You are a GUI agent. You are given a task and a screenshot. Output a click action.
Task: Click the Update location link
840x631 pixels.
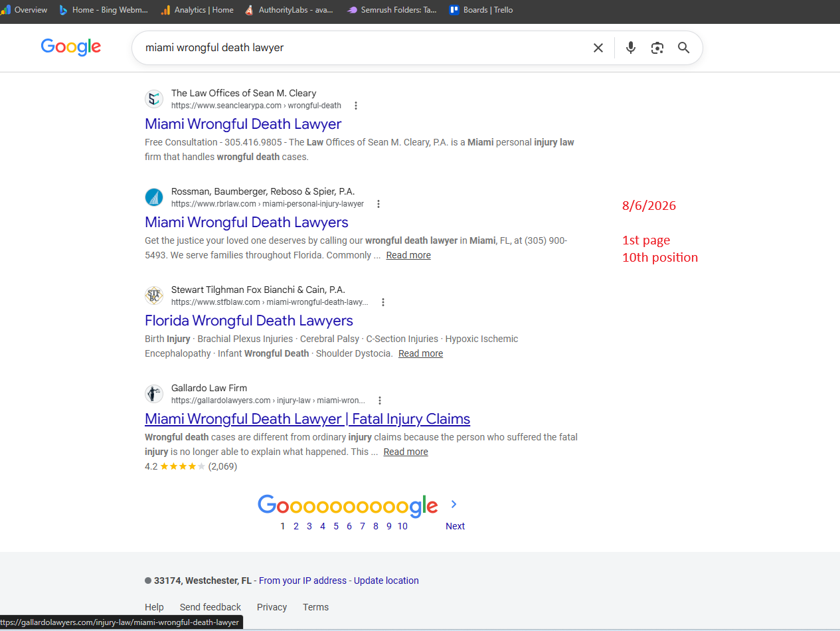pyautogui.click(x=386, y=581)
